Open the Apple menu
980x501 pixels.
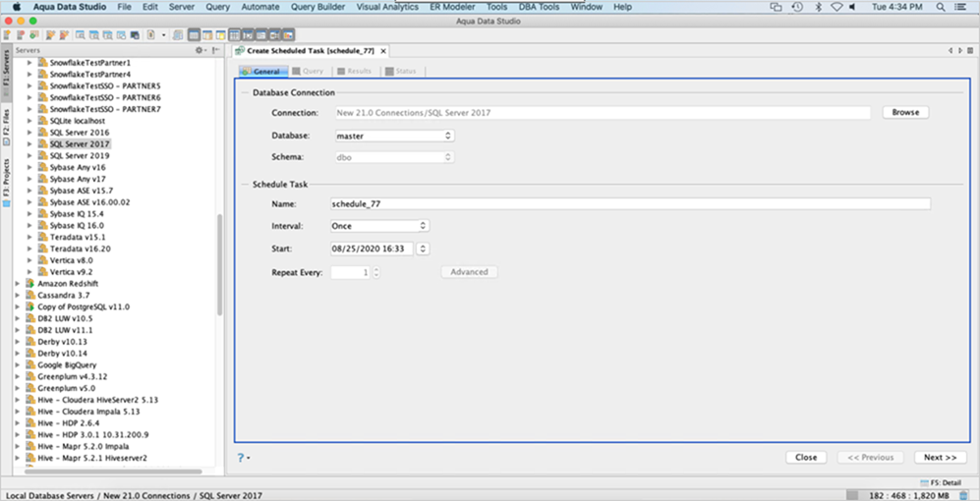coord(17,7)
